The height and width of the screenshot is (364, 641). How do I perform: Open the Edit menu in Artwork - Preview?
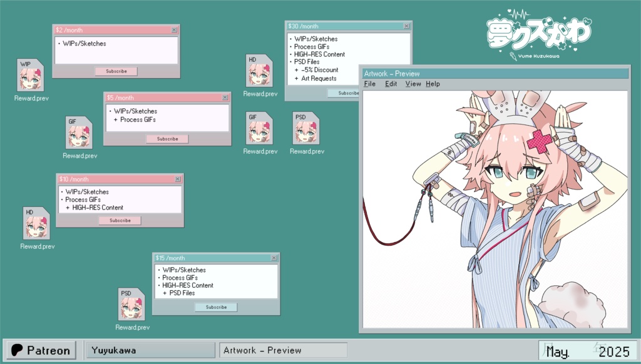[391, 84]
